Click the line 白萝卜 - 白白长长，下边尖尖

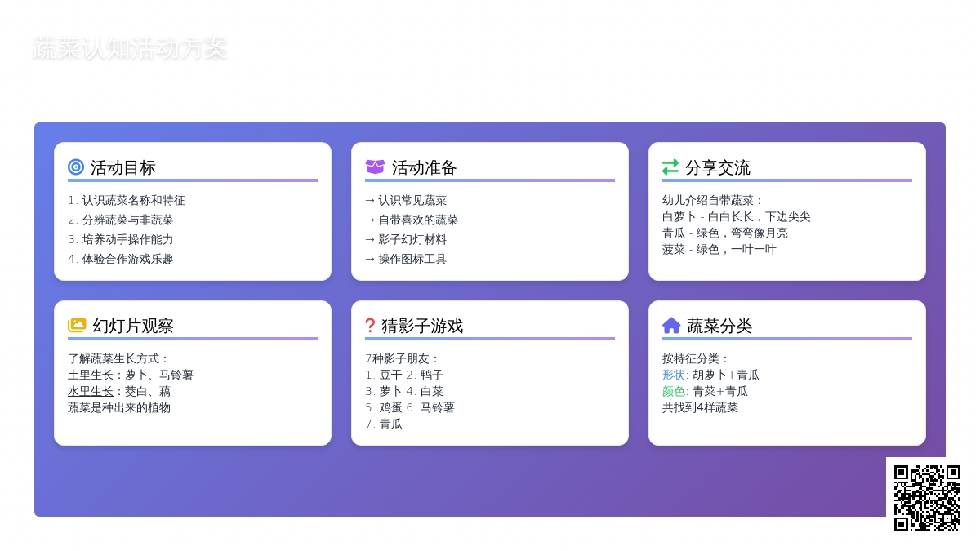coord(737,216)
